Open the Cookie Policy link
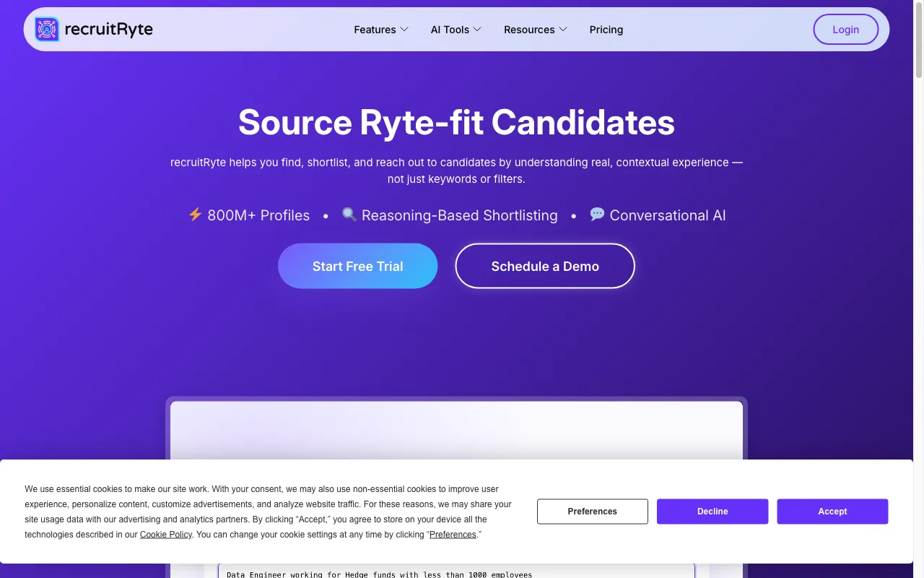The image size is (924, 578). click(x=166, y=535)
